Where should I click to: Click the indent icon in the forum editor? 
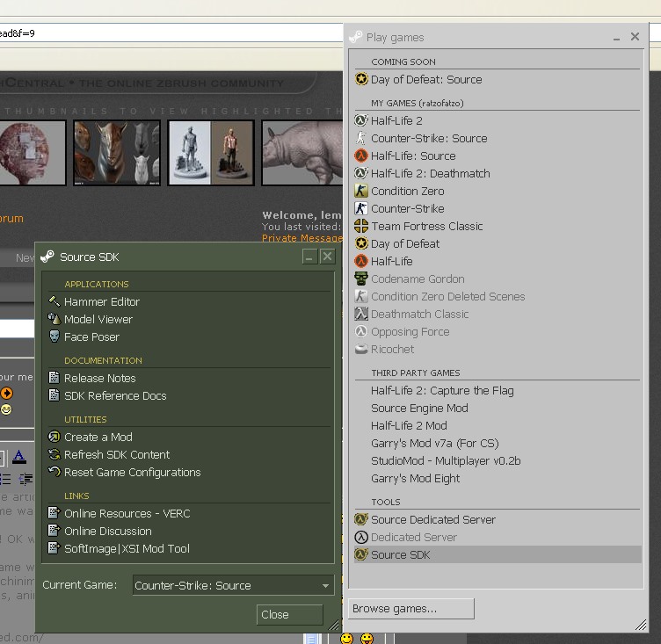click(x=25, y=479)
